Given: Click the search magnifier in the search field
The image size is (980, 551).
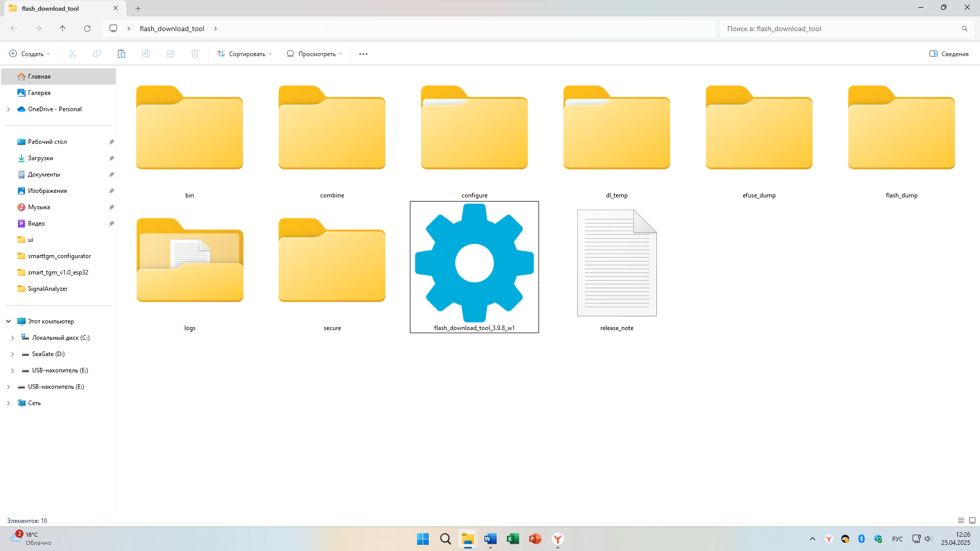Looking at the screenshot, I should [x=964, y=29].
